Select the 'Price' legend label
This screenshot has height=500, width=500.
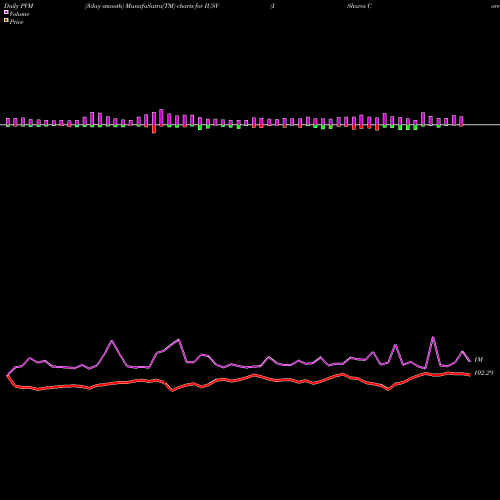pyautogui.click(x=16, y=22)
